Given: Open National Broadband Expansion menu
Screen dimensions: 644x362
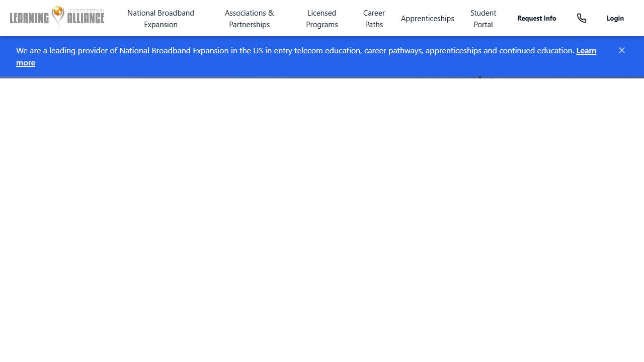Looking at the screenshot, I should pos(160,19).
